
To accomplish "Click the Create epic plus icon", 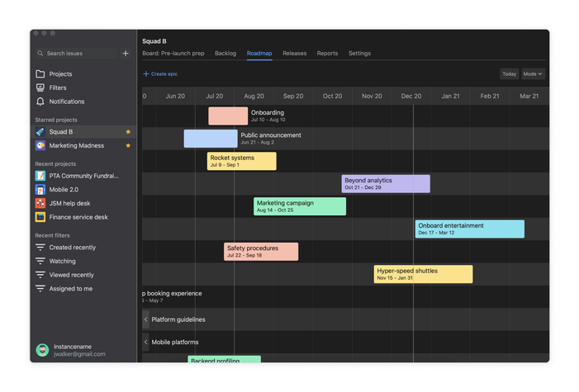I will pos(146,74).
